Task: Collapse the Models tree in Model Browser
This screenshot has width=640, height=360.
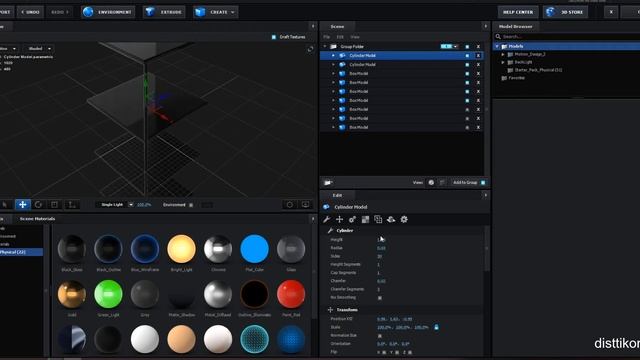Action: (497, 47)
